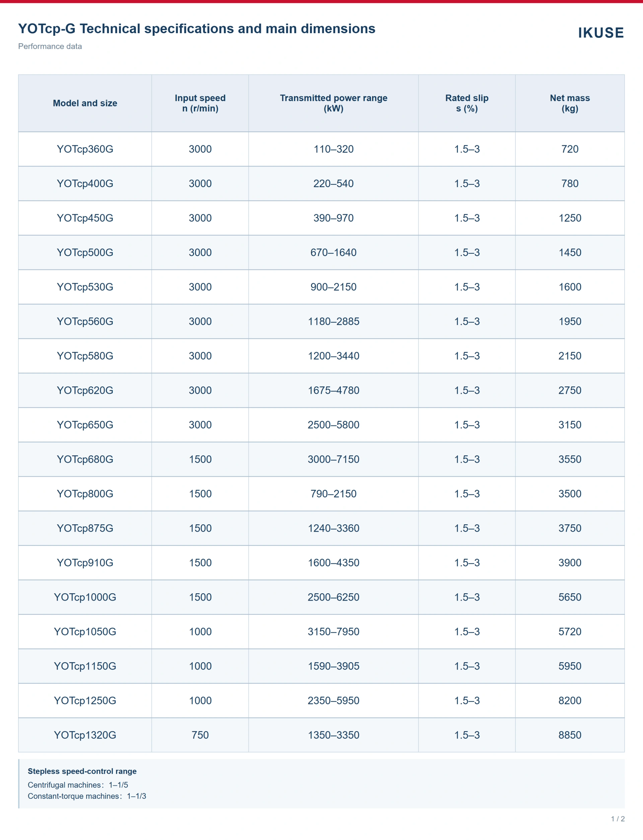Select the YOTcp500G model cell

pos(85,252)
